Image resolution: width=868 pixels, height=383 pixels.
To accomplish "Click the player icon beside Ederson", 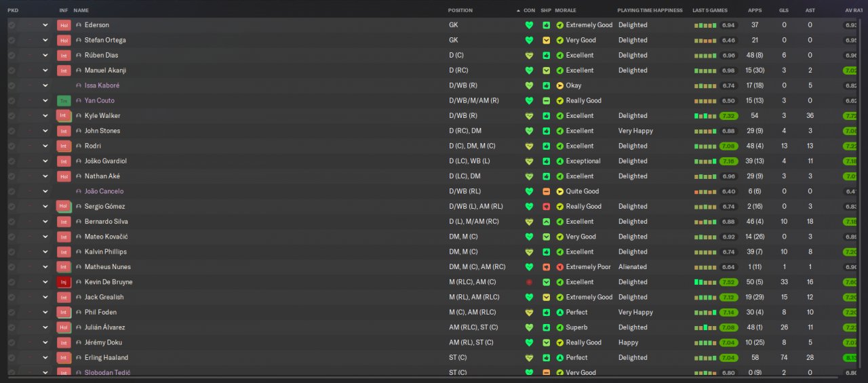I will (x=79, y=25).
